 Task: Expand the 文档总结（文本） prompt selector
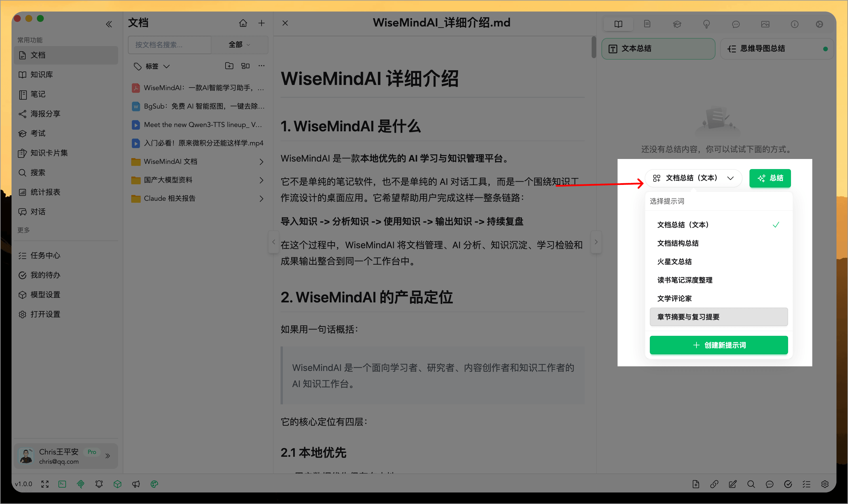694,178
